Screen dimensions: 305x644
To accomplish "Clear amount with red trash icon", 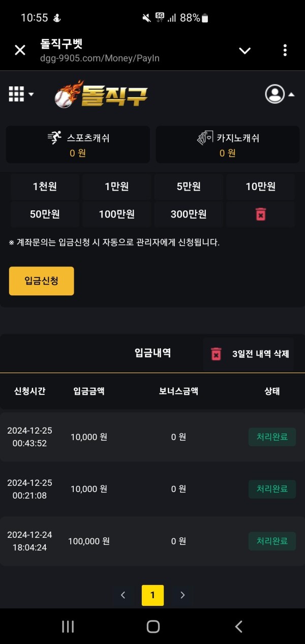I will click(260, 214).
